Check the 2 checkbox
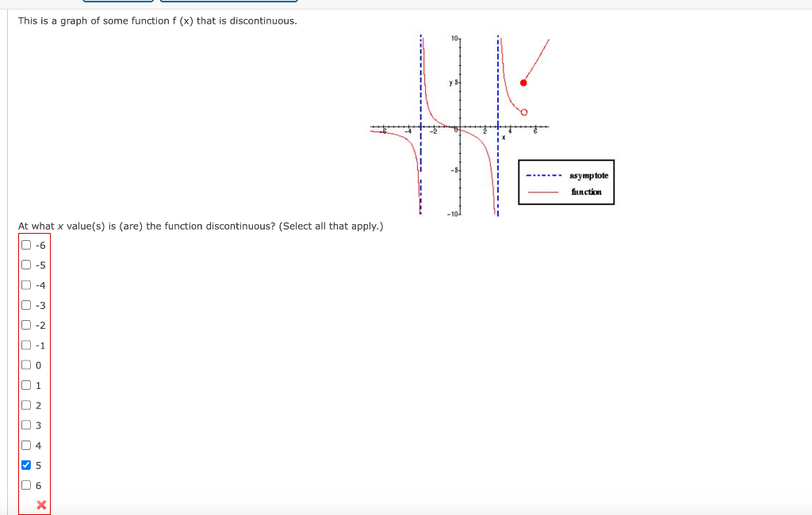The width and height of the screenshot is (812, 515). point(25,405)
